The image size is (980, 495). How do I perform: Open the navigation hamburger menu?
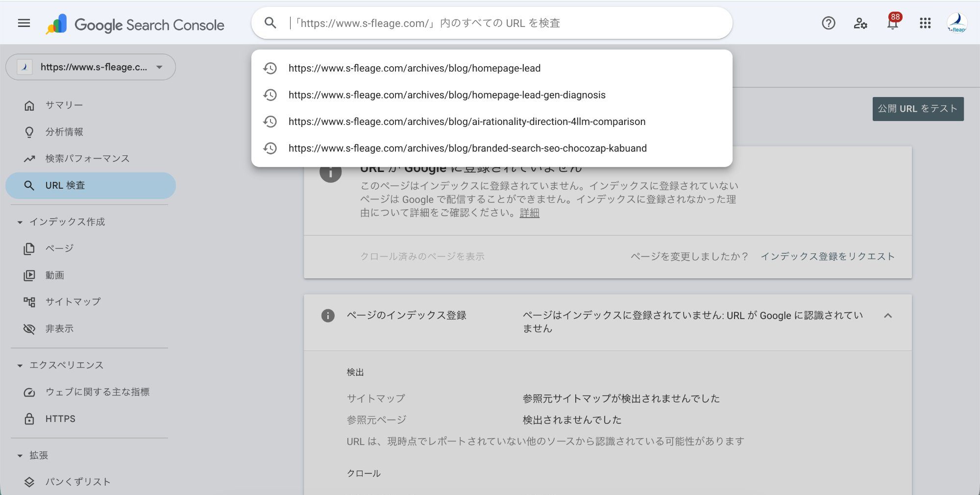pyautogui.click(x=23, y=23)
